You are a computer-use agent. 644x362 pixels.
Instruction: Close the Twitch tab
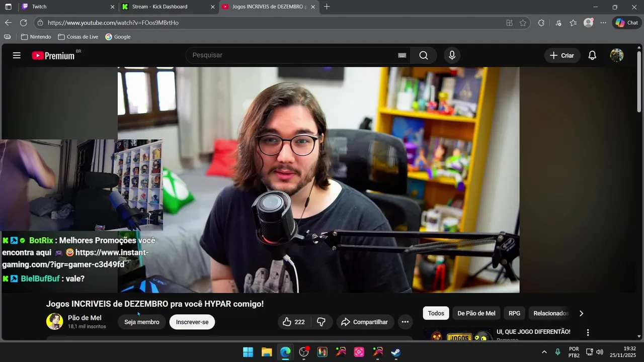(112, 7)
